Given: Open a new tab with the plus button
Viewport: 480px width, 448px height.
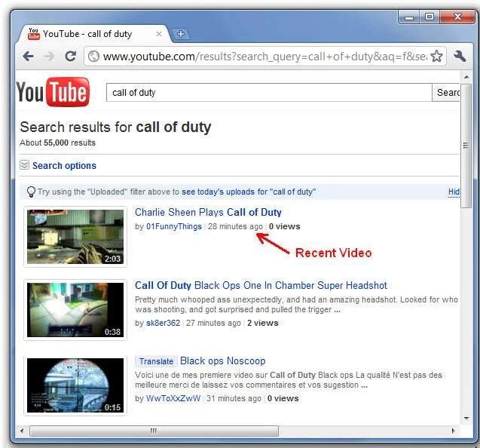Looking at the screenshot, I should click(181, 34).
